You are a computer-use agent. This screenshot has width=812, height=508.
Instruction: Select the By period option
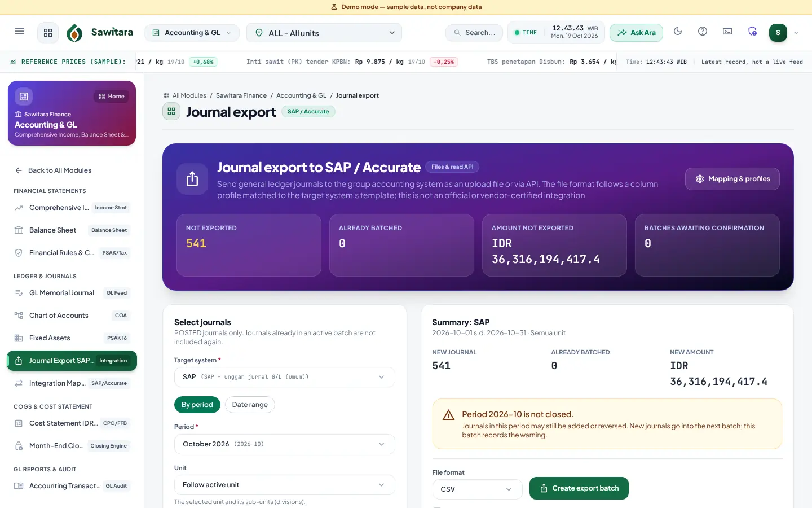(197, 405)
